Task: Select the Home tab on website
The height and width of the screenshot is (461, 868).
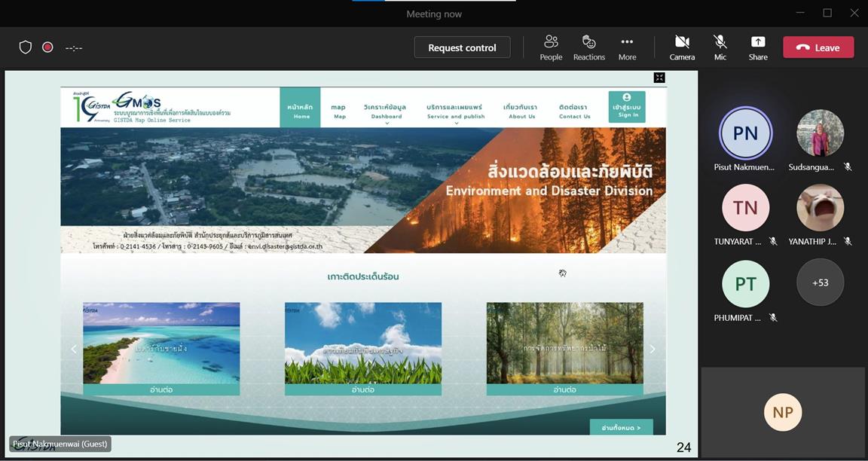Action: pos(301,109)
